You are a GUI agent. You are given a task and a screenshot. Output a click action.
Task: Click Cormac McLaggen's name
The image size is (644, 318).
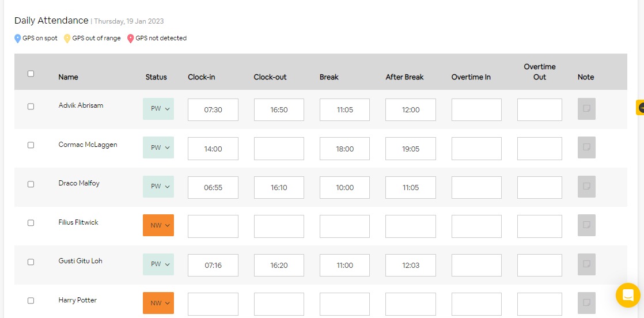tap(88, 145)
